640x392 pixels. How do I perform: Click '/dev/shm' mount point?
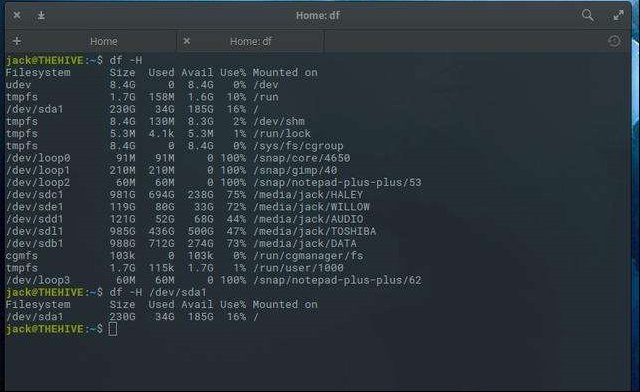coord(279,122)
